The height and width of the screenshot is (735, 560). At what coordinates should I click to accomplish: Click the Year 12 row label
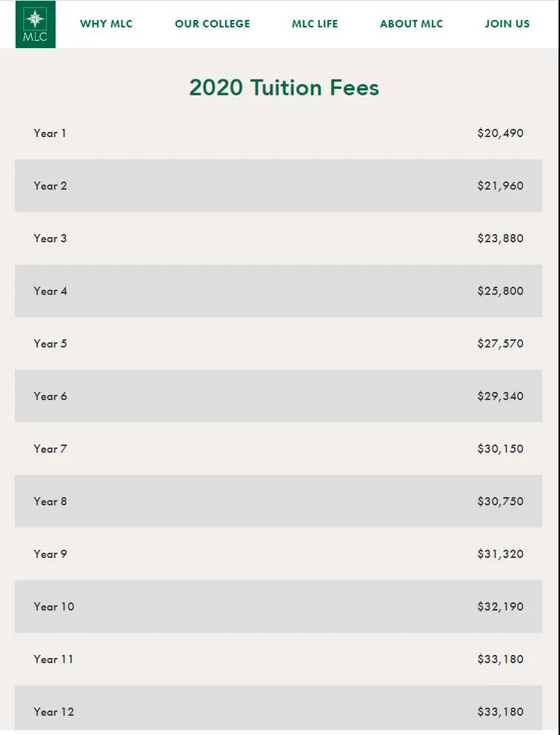[54, 711]
